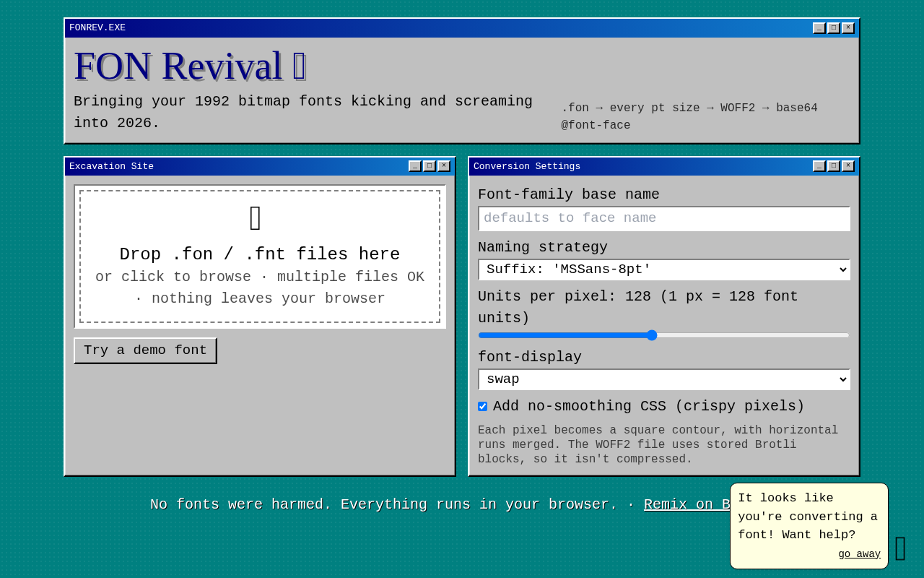Click the 'Font-family base name' label
This screenshot has height=578, width=924.
pos(569,194)
